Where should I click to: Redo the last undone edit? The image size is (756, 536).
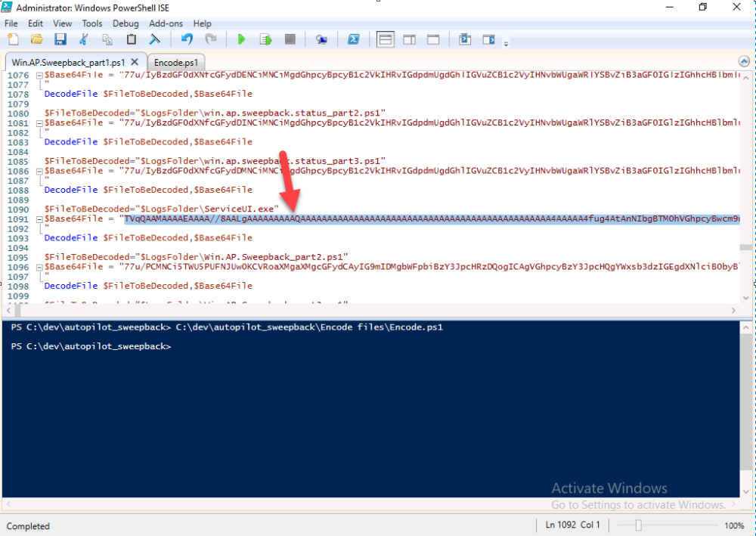click(x=211, y=39)
